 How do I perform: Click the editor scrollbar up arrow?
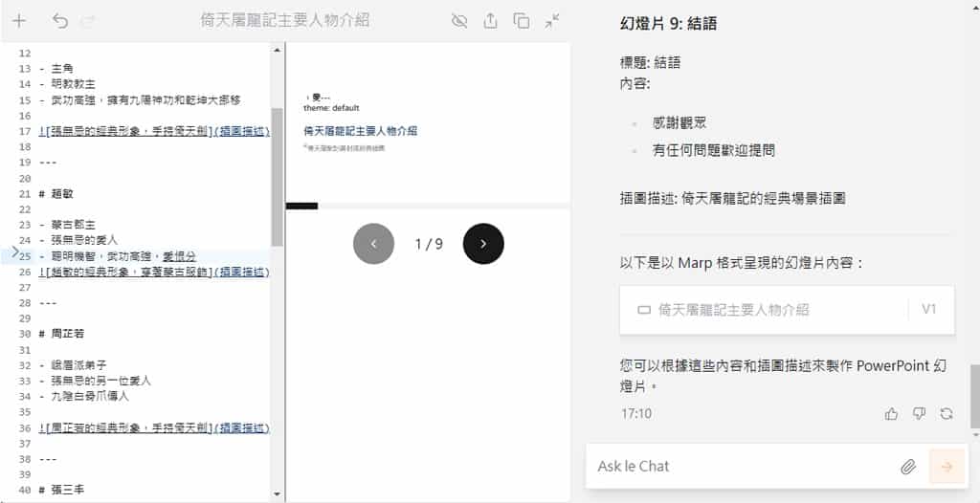click(x=278, y=50)
